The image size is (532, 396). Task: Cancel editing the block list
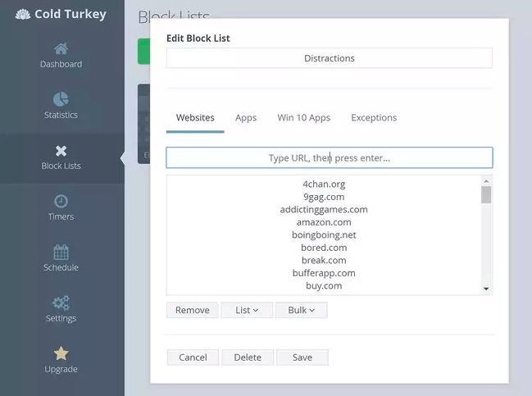pyautogui.click(x=193, y=357)
